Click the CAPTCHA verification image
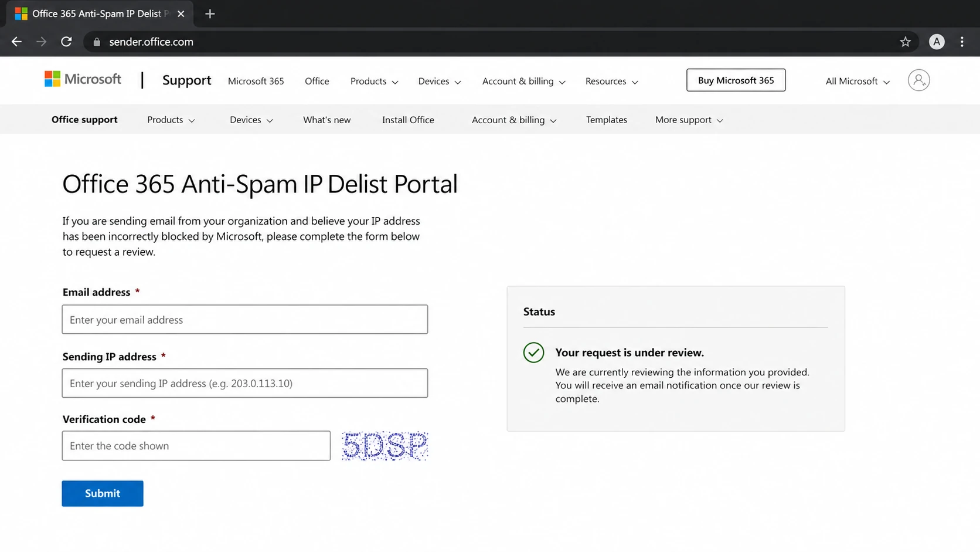This screenshot has height=552, width=980. [x=384, y=446]
